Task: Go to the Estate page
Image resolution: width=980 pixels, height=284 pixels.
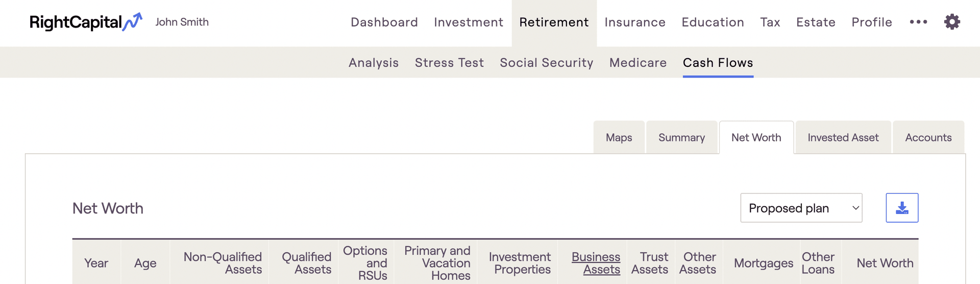Action: coord(816,22)
